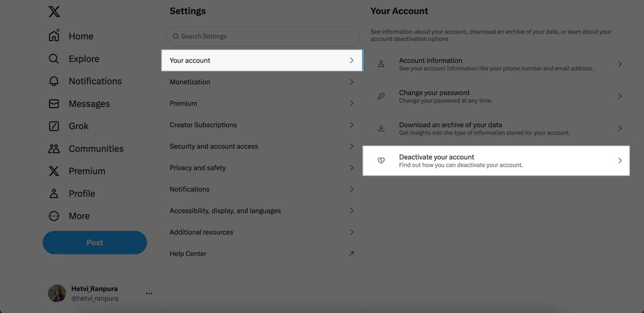The image size is (644, 313).
Task: Click the blue Post button
Action: [x=95, y=242]
